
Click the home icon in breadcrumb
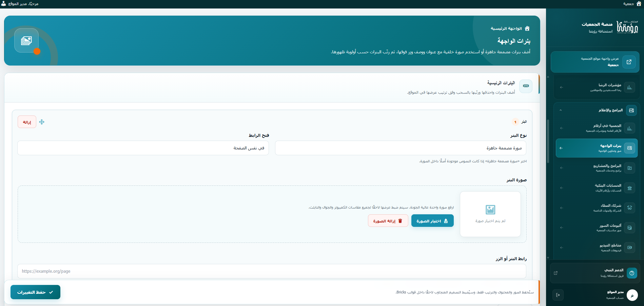527,29
